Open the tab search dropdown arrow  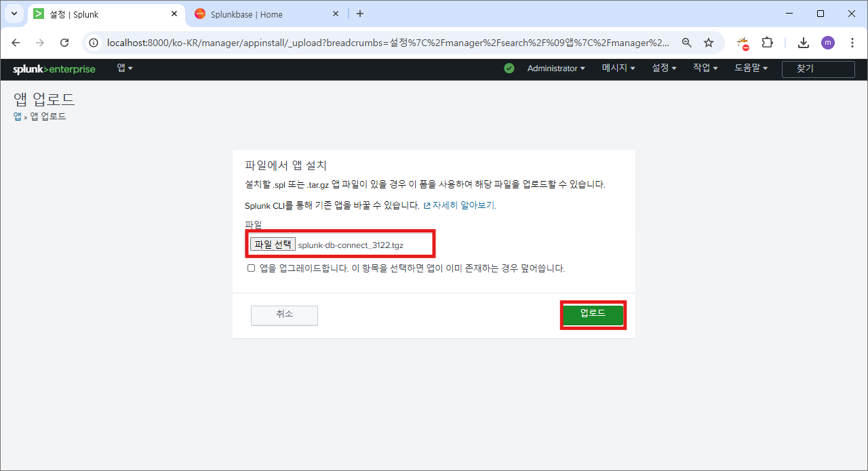tap(14, 14)
